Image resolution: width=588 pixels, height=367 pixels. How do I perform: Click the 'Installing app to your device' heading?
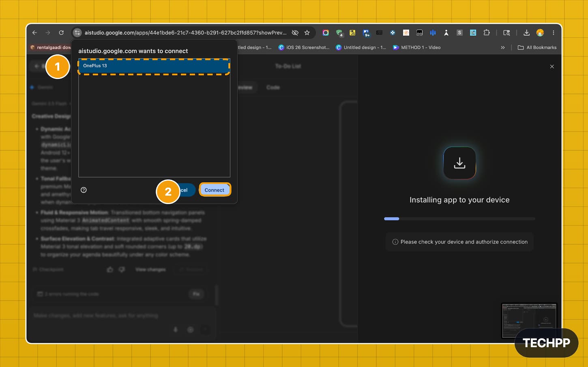[x=459, y=200]
